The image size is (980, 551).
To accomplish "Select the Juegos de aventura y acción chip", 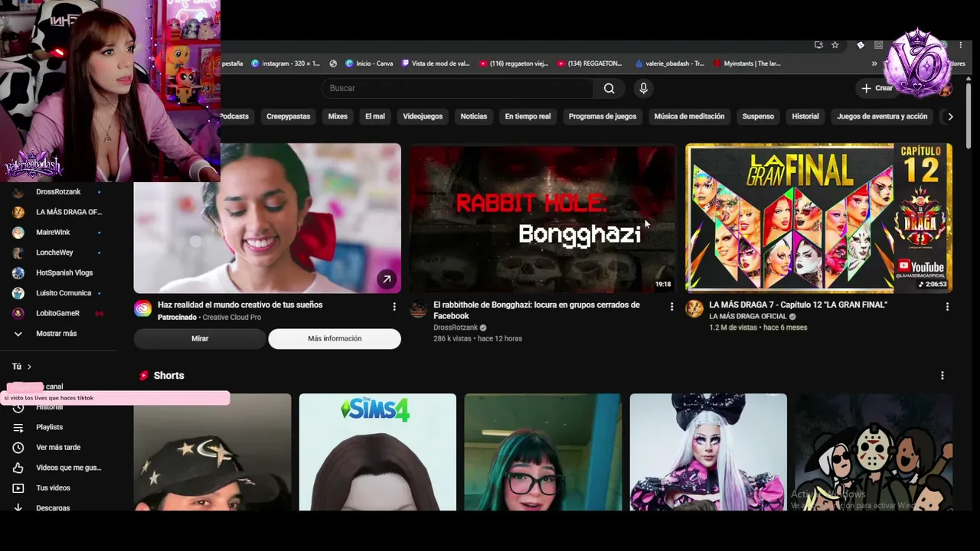I will pyautogui.click(x=882, y=116).
